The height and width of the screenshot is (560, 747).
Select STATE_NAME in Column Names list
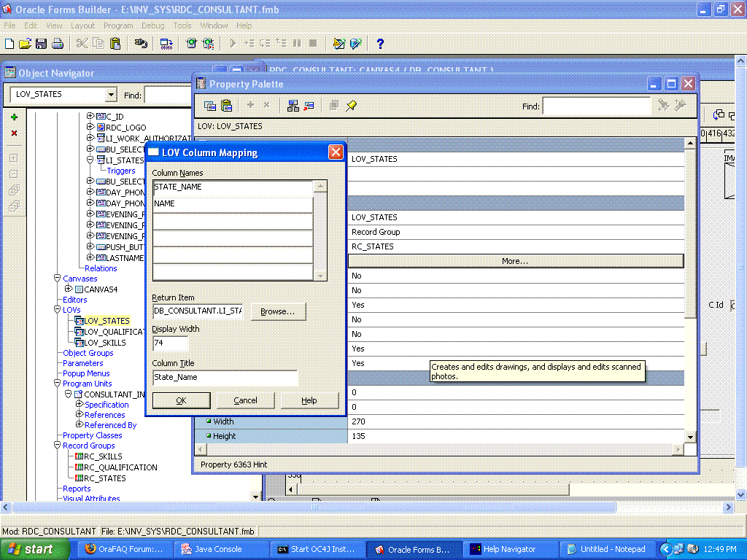pyautogui.click(x=233, y=187)
